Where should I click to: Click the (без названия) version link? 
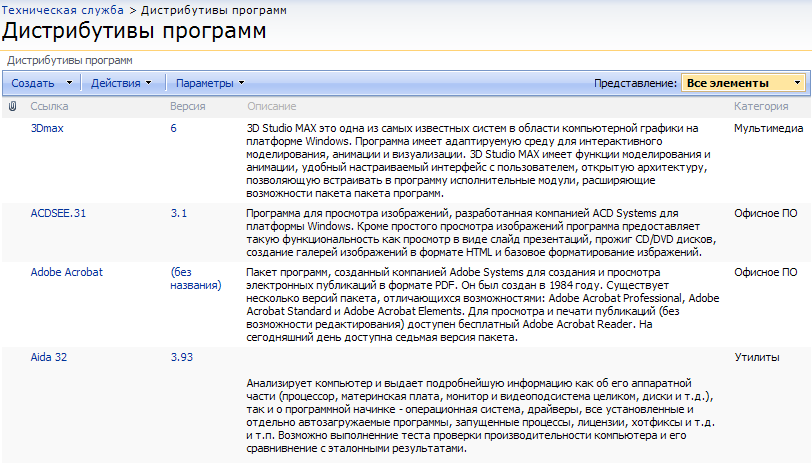tap(195, 278)
